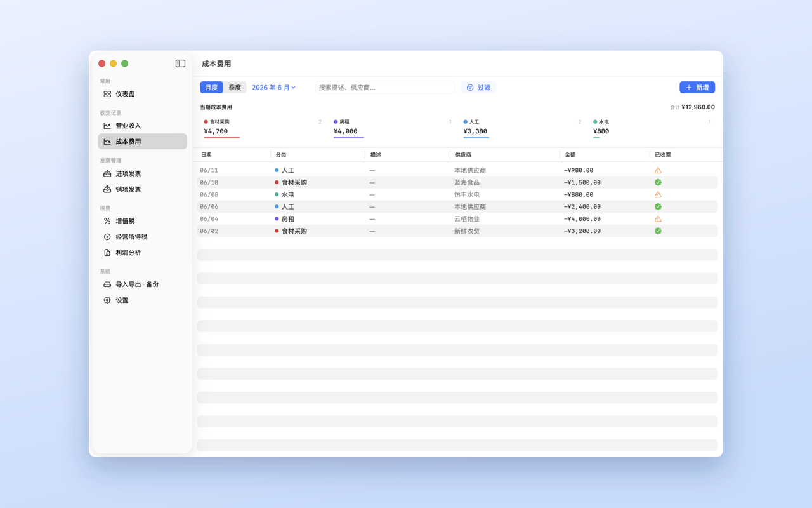Screen dimensions: 812x508
Task: Open the 过滤 filter options
Action: tap(479, 88)
